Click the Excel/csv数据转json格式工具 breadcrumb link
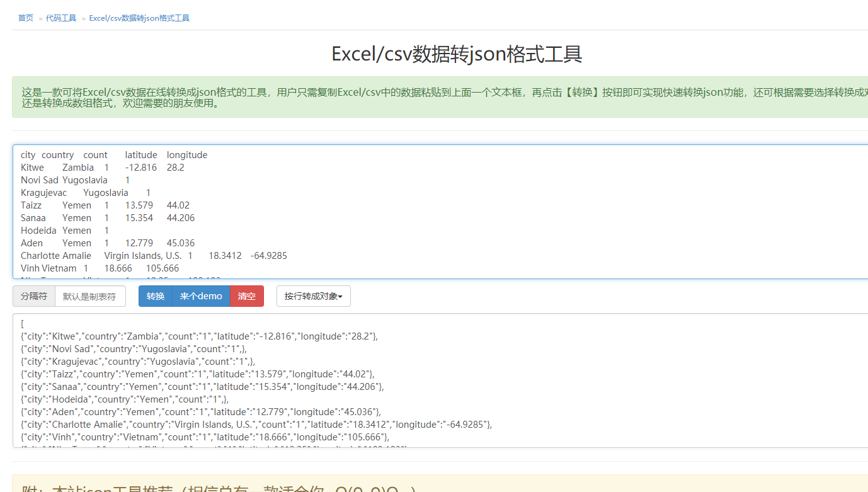 click(x=139, y=18)
